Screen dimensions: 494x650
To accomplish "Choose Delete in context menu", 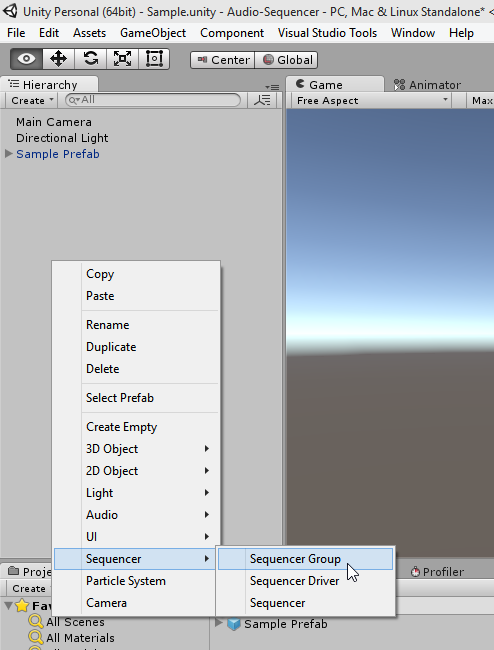I will (x=137, y=369).
